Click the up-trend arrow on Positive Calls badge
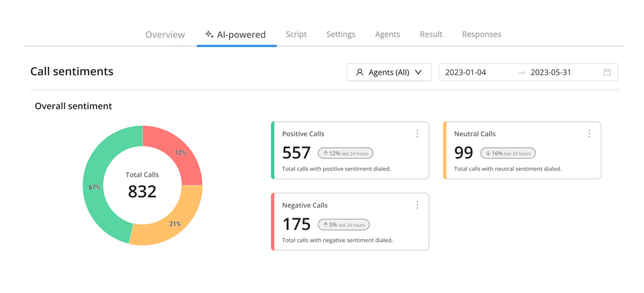Image resolution: width=644 pixels, height=293 pixels. point(327,153)
